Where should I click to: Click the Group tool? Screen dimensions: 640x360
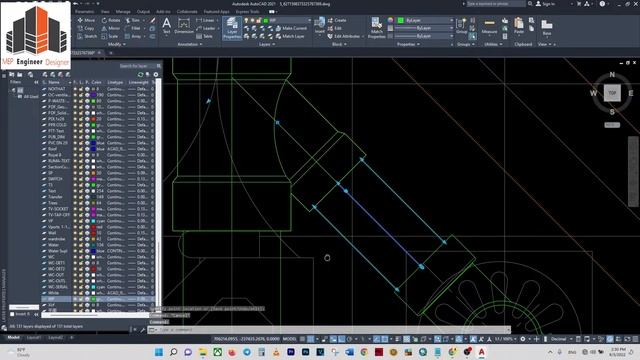(461, 26)
